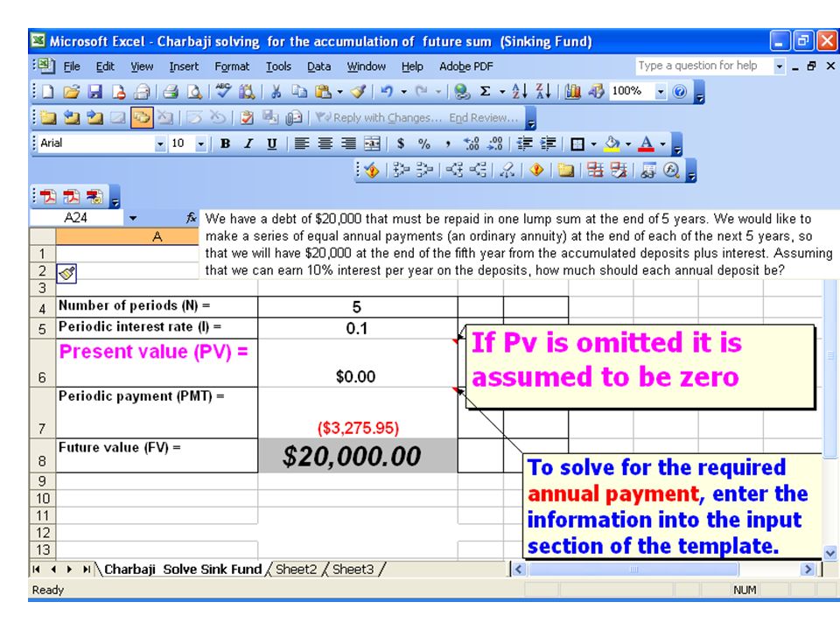Click End Review button
The width and height of the screenshot is (840, 630).
(x=484, y=117)
